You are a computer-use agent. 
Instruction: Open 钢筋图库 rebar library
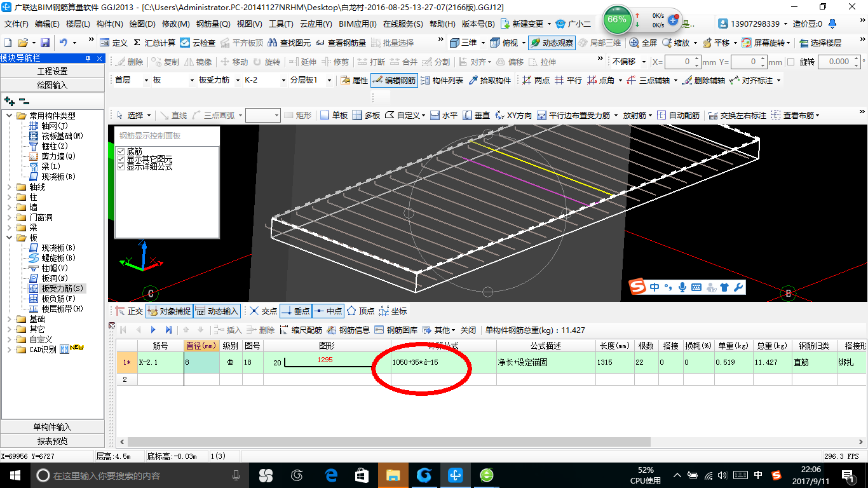(x=396, y=330)
